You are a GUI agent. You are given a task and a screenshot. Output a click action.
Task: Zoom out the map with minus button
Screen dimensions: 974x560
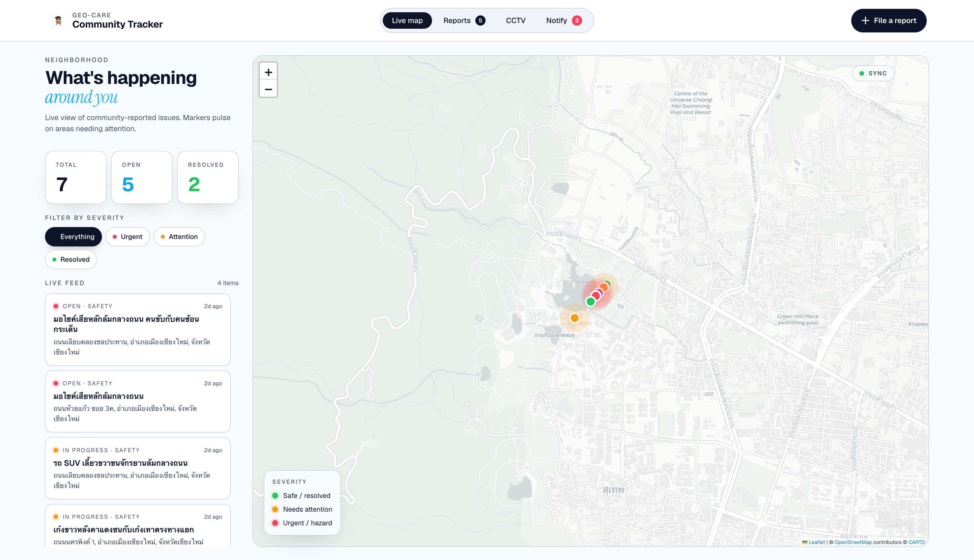(268, 89)
